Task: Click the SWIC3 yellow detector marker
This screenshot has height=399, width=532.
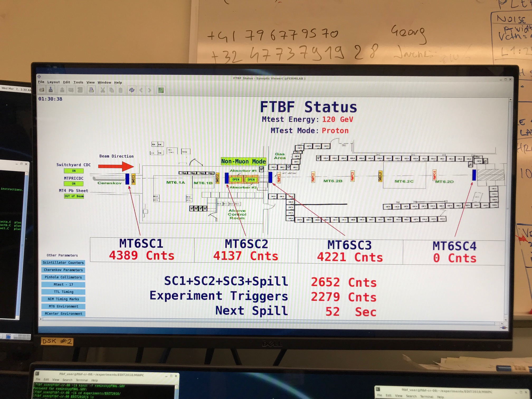Action: pos(380,176)
